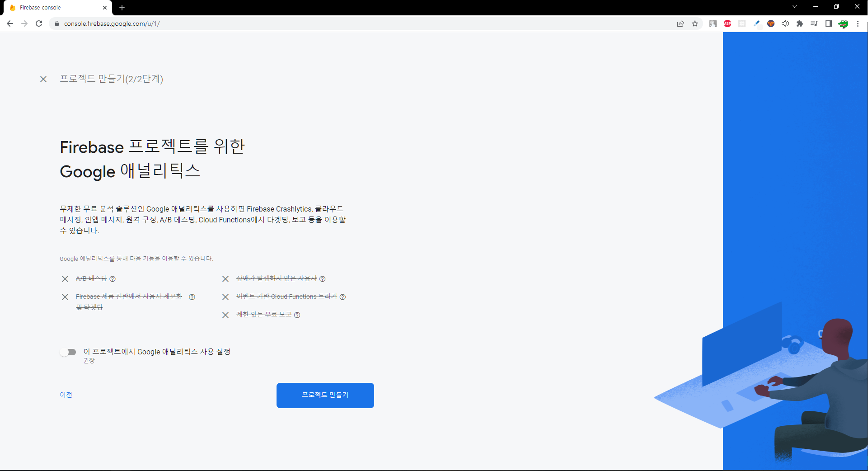The image size is (868, 471).
Task: Open help icon for Firebase 제품 전반에서 사용자 세분화
Action: 192,297
